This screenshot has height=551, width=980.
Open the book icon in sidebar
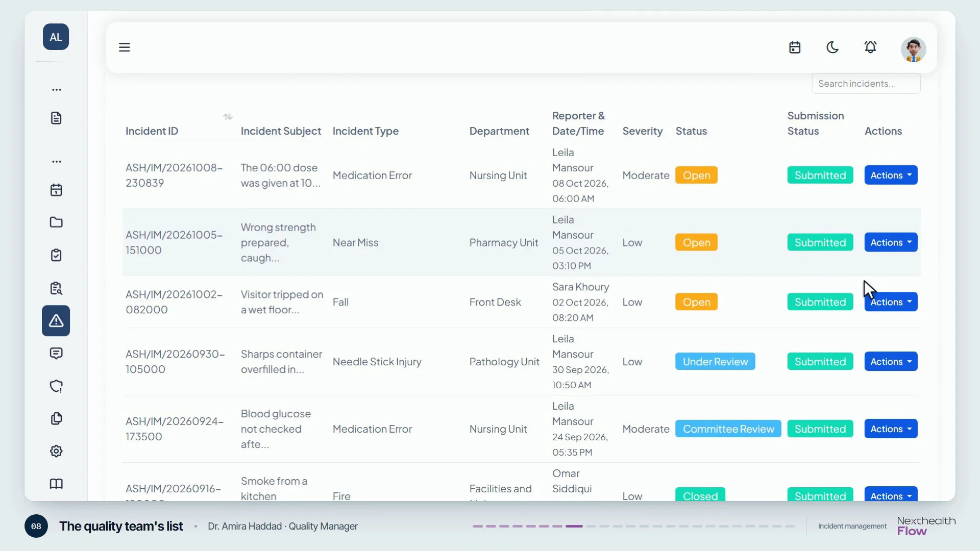[x=56, y=484]
